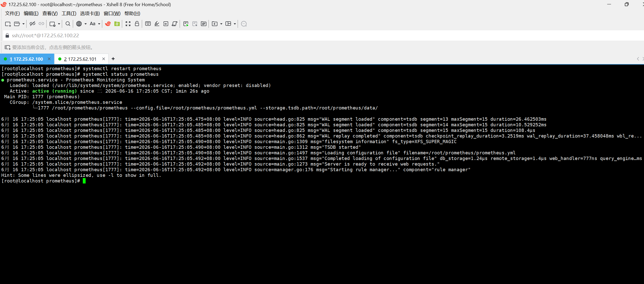
Task: Click the chat bubble feedback icon
Action: coord(244,24)
